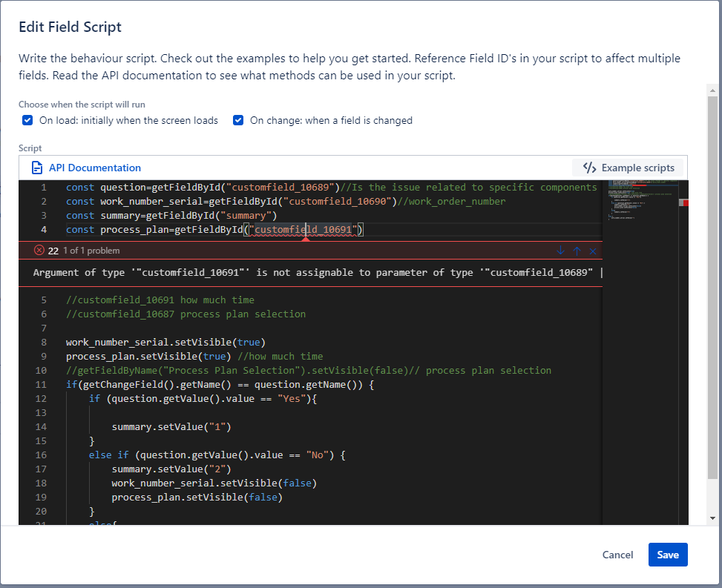
Task: Click line number 7 in the gutter
Action: coord(44,328)
